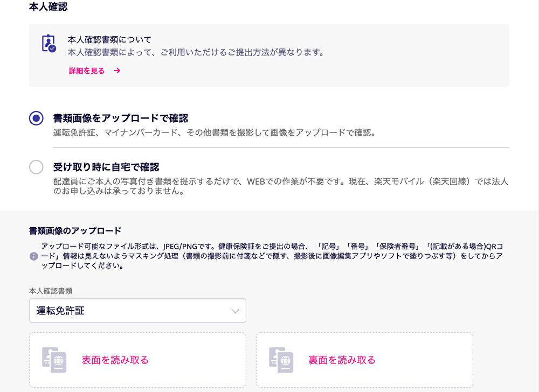Click the 表面を読み取る upload text
This screenshot has width=539, height=392.
(115, 360)
